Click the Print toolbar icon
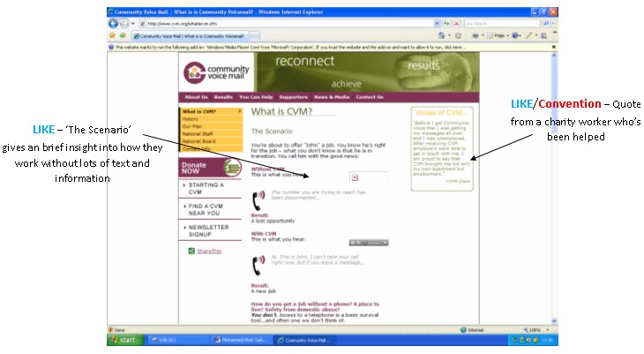Viewport: 644px width, 354px height. [x=475, y=36]
